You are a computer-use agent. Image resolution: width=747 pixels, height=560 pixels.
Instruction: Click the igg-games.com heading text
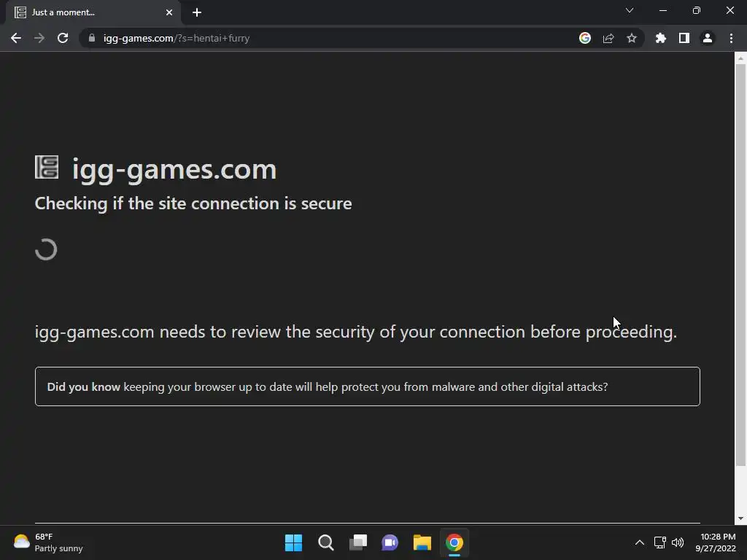pos(174,169)
